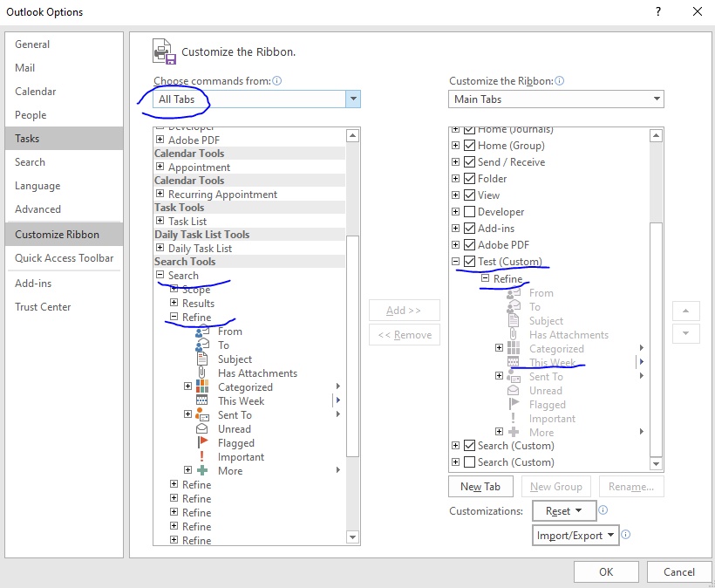715x588 pixels.
Task: Click the To icon in left command list
Action: point(202,345)
